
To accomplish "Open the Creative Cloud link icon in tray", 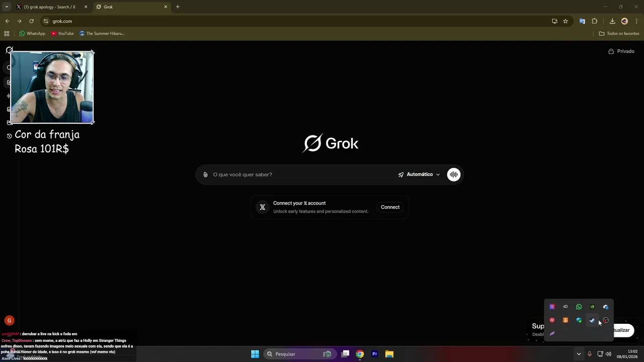I will pos(566,307).
